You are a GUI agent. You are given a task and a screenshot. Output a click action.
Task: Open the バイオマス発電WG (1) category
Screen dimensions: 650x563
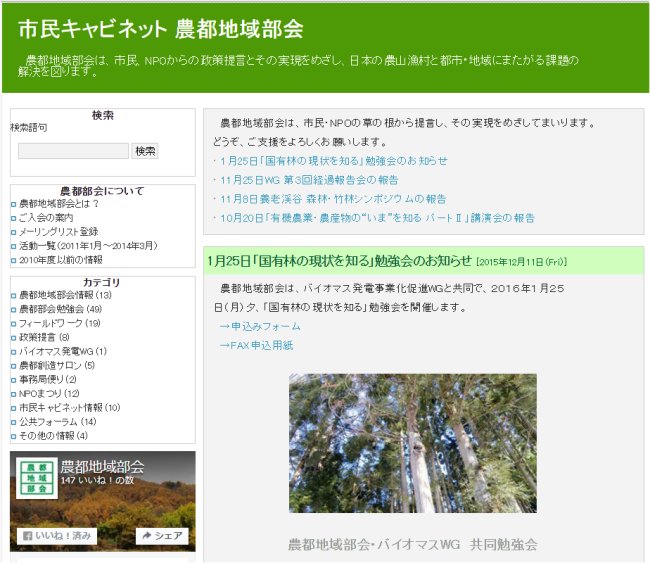[62, 352]
